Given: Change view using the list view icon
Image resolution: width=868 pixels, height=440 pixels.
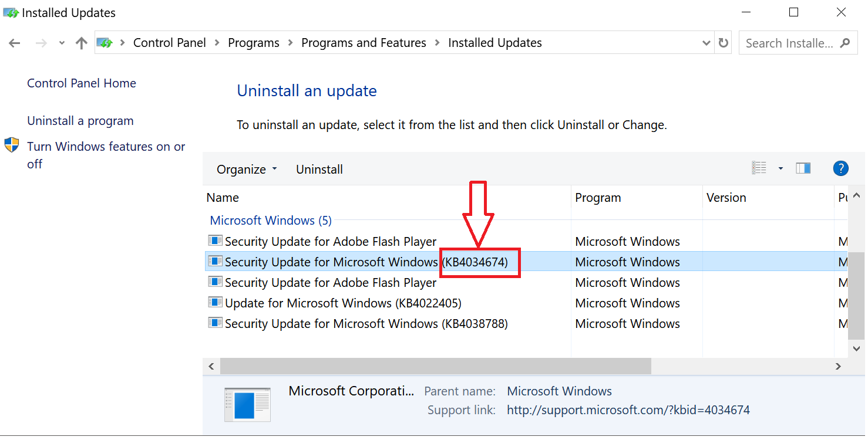Looking at the screenshot, I should (x=759, y=168).
